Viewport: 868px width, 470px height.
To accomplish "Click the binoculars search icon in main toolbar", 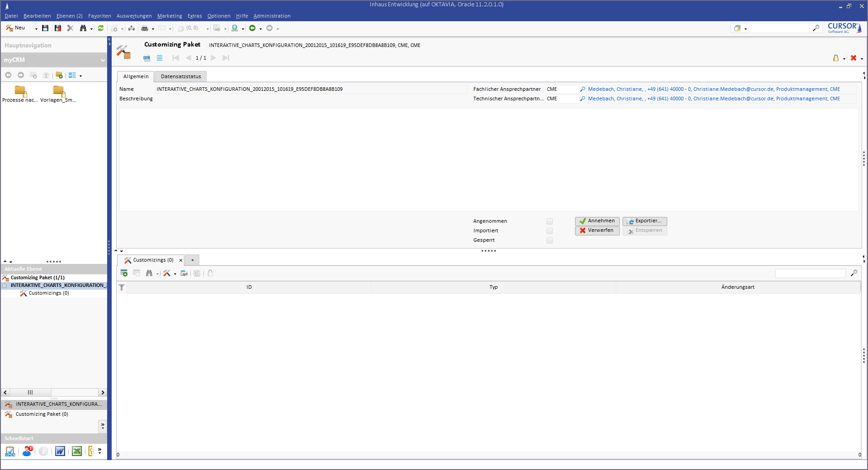I will (x=83, y=28).
